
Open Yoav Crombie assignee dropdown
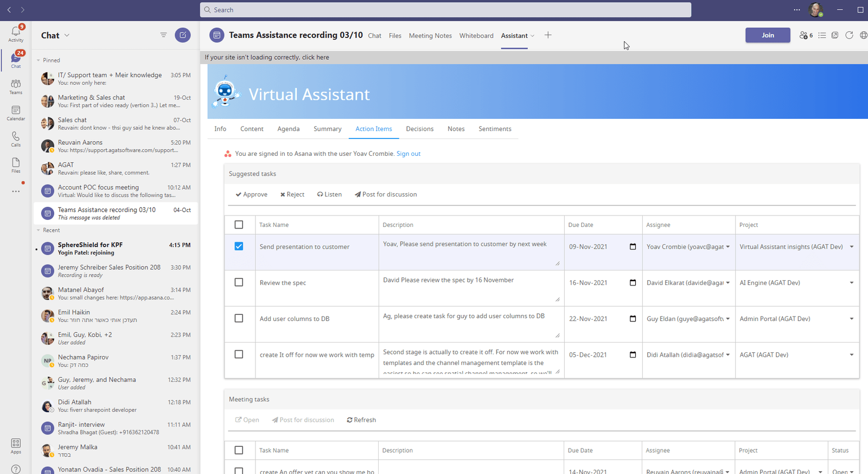(727, 247)
